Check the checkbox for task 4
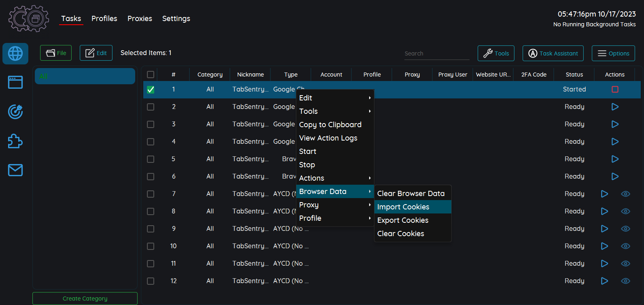This screenshot has width=644, height=305. (151, 142)
